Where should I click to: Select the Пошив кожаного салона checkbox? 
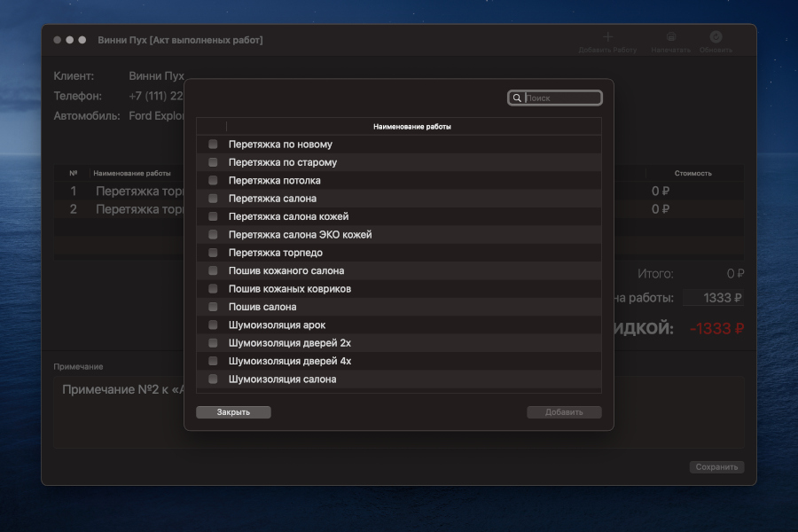coord(213,270)
